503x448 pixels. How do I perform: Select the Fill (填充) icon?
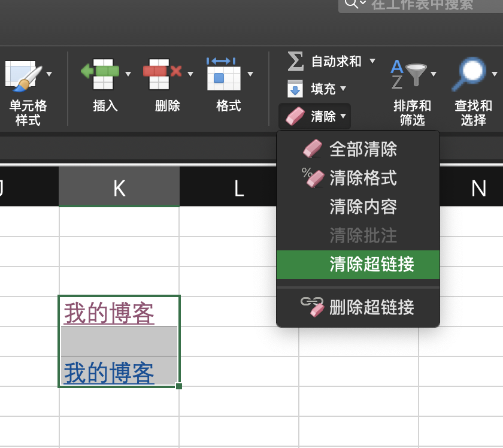pos(295,88)
